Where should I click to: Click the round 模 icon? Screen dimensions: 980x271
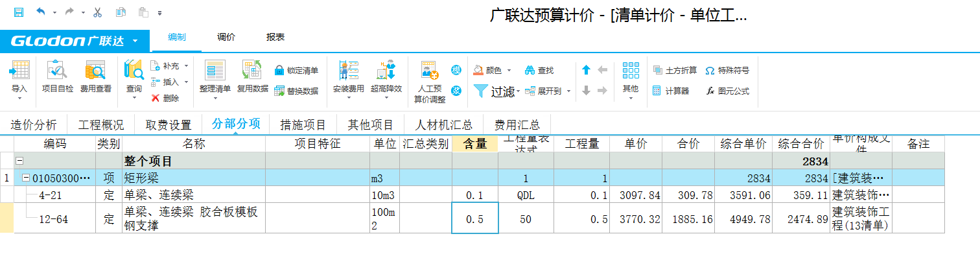pos(456,70)
